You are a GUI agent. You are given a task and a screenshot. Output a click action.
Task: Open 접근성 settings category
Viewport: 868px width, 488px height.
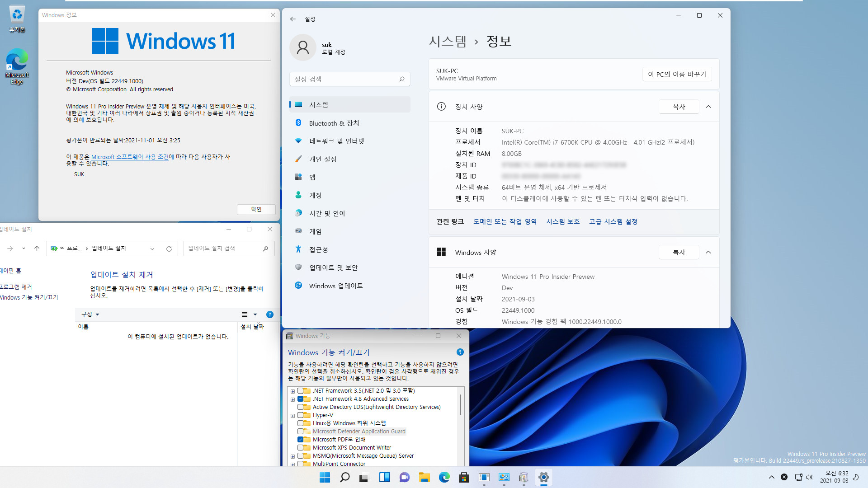tap(349, 249)
